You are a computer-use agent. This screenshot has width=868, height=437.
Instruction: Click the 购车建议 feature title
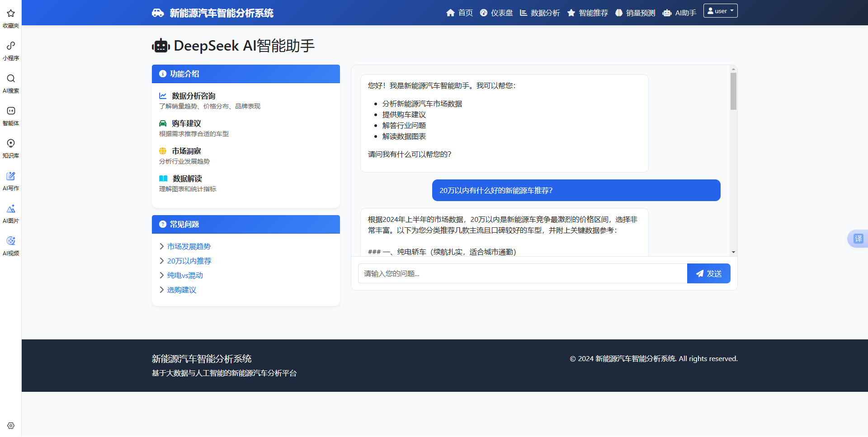pos(186,123)
